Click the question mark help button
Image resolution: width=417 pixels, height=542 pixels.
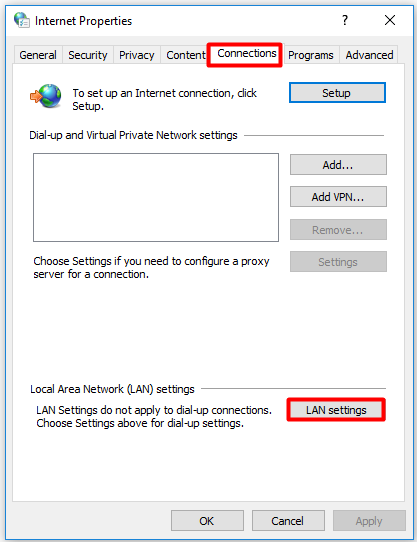point(345,20)
